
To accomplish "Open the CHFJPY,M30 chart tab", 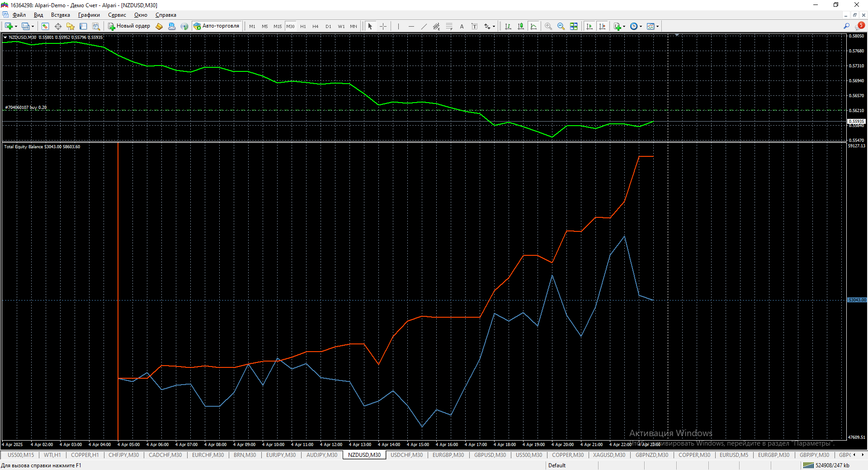I will coord(124,455).
